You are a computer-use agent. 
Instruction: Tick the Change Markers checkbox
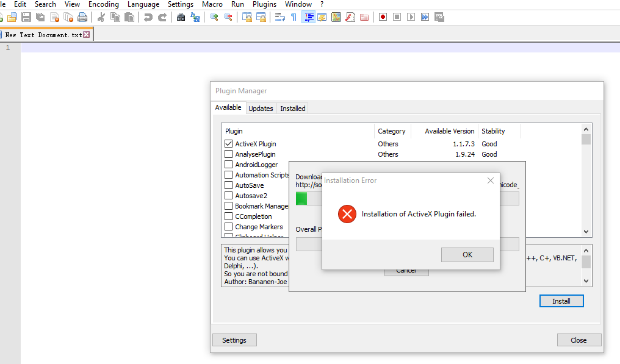click(229, 226)
